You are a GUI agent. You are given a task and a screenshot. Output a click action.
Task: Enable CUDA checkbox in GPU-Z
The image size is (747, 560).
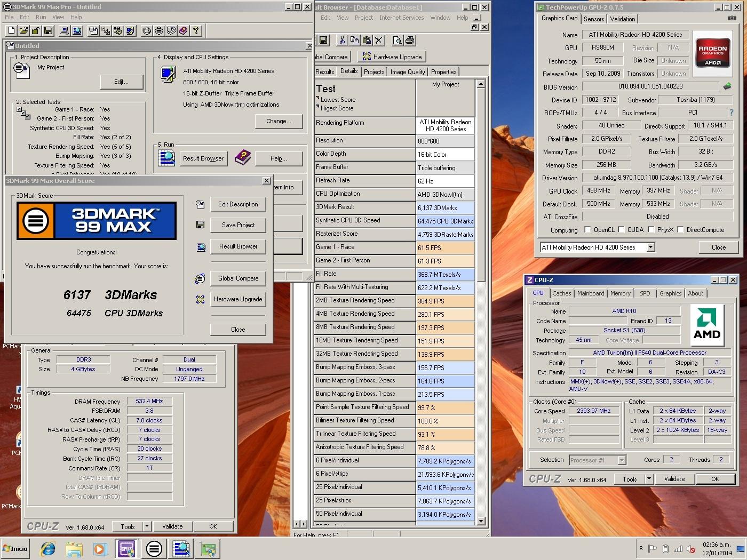pos(621,230)
